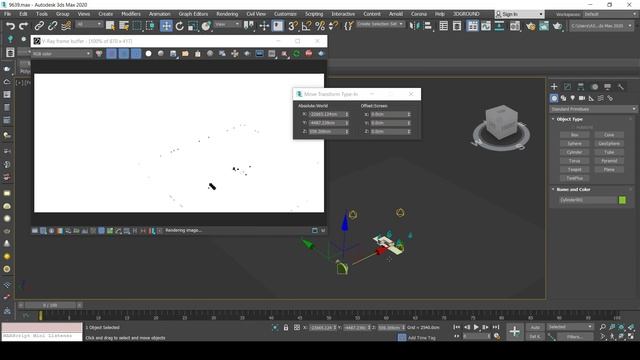The height and width of the screenshot is (360, 640).
Task: Collapse the Object Type rollout
Action: [568, 119]
